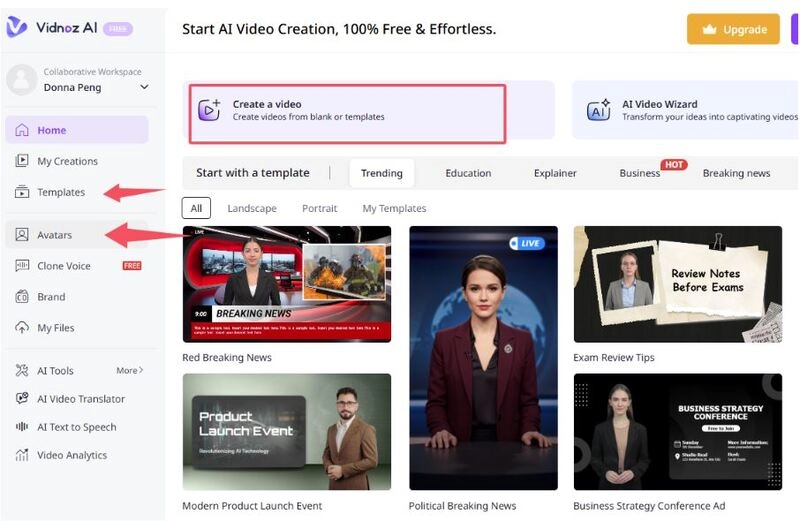Select the Breaking news template tab
This screenshot has width=800, height=521.
pos(736,173)
